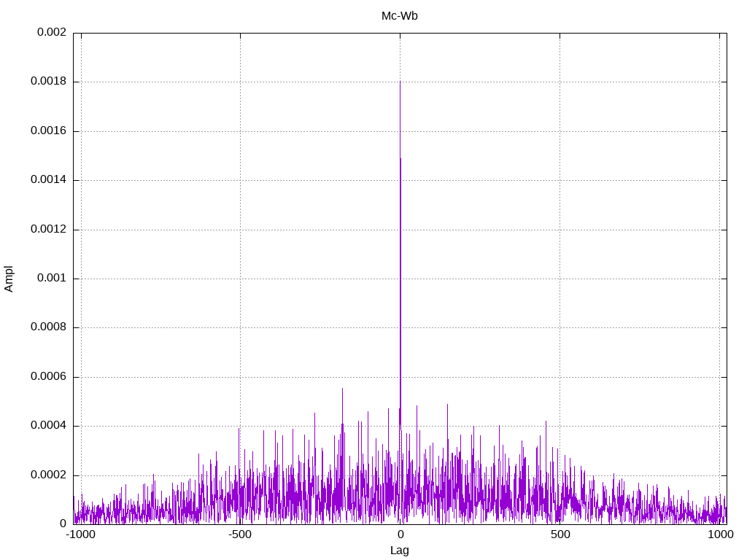Click the 500 x-axis tick label
This screenshot has height=560, width=747.
[560, 534]
